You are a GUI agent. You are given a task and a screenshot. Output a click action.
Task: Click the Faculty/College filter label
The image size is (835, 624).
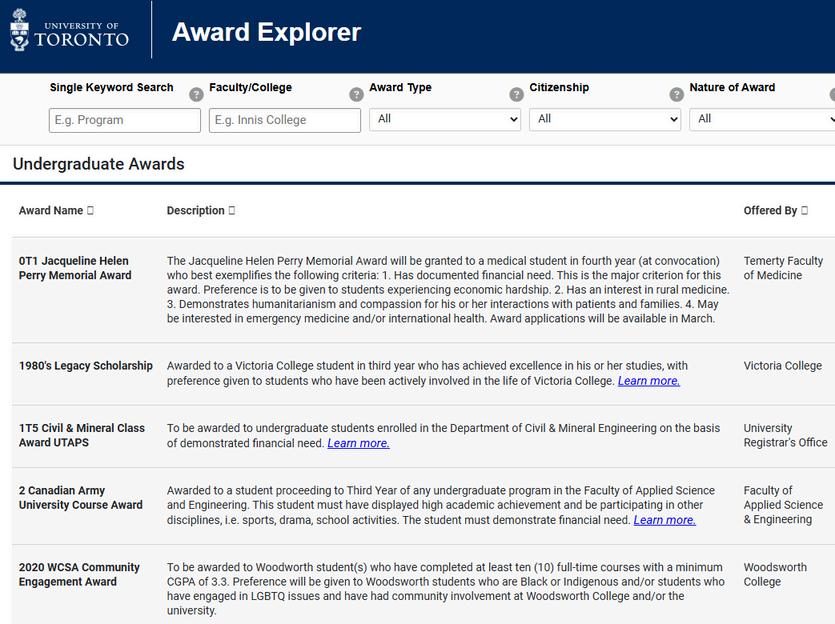click(x=250, y=87)
